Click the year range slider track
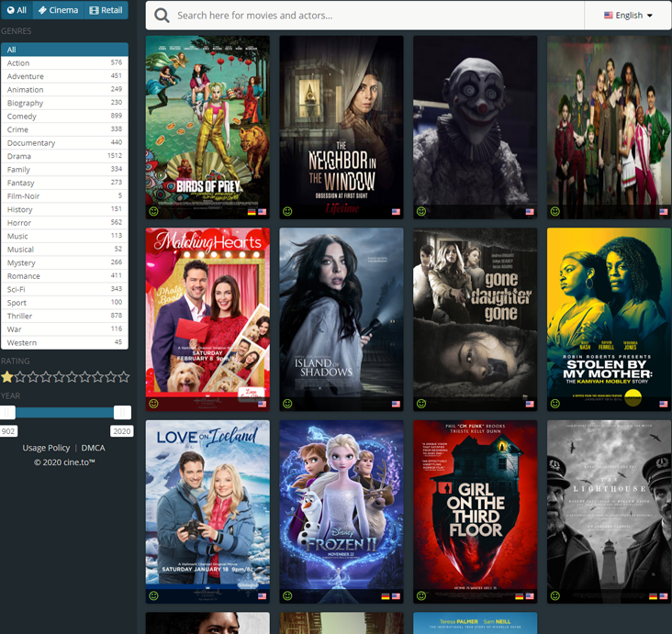This screenshot has width=672, height=634. (x=64, y=413)
